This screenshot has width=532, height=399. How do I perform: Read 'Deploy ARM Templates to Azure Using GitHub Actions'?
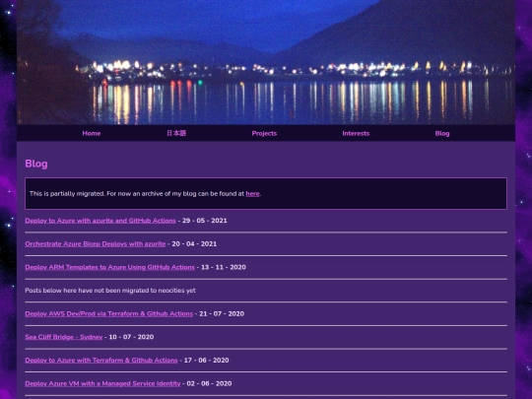point(110,267)
